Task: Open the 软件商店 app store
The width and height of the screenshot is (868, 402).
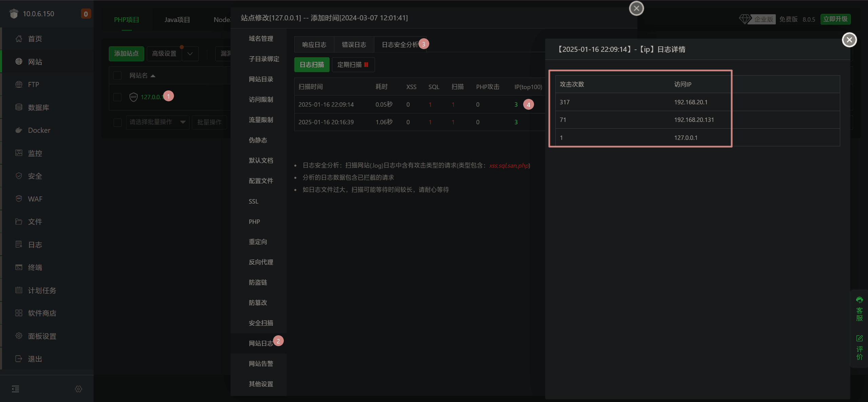Action: pos(42,313)
